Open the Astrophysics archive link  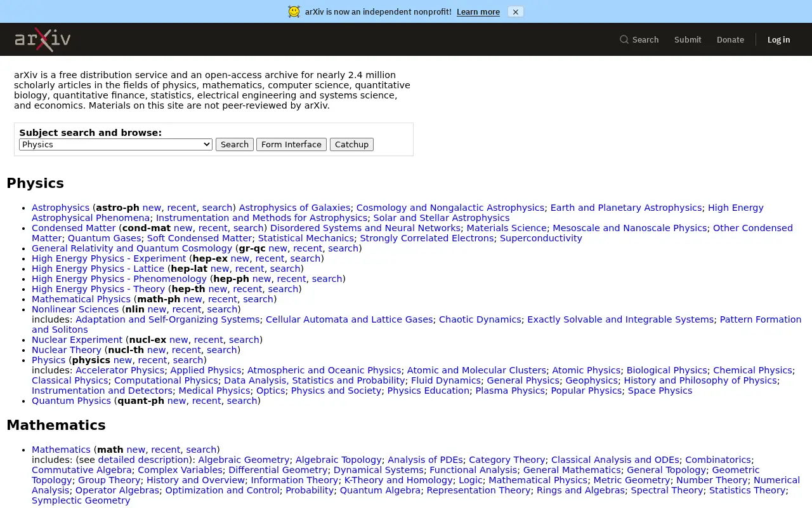point(60,208)
